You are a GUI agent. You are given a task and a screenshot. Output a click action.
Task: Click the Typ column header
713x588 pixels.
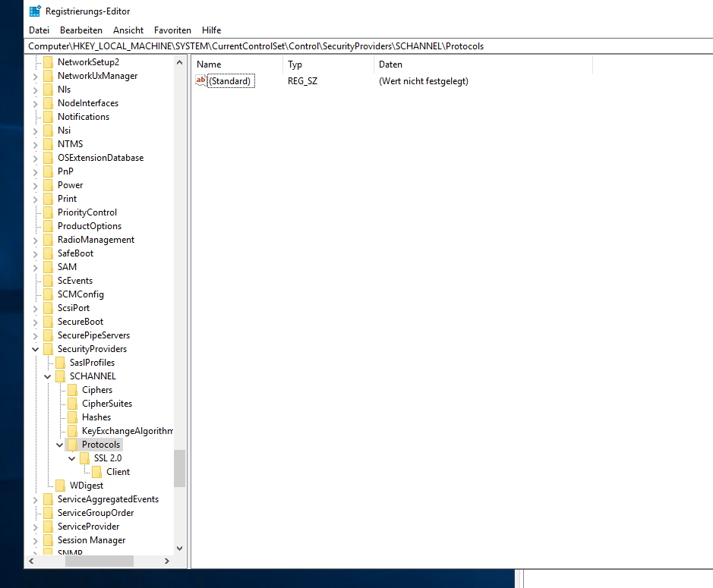click(x=328, y=64)
